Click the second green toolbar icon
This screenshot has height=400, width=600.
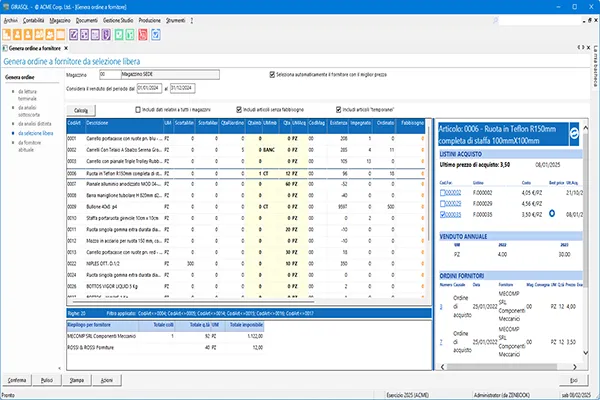[130, 34]
